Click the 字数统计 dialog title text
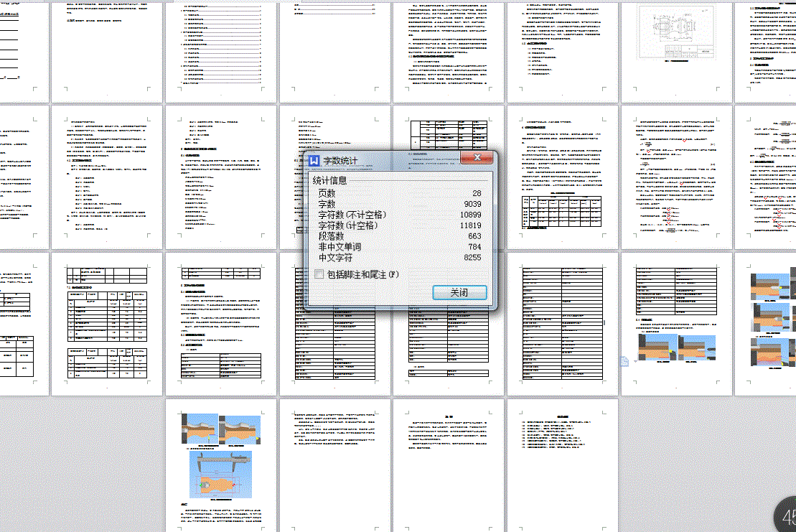 pos(341,160)
